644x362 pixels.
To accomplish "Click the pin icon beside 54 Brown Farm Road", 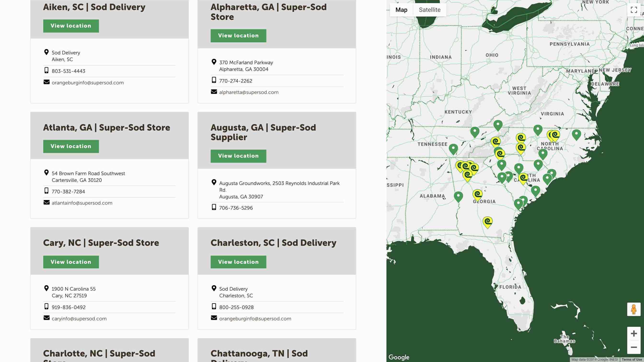I will 46,172.
